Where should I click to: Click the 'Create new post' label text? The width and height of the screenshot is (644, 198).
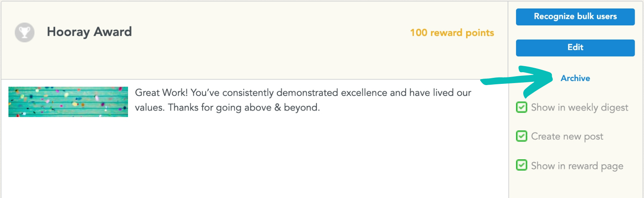[x=567, y=137]
